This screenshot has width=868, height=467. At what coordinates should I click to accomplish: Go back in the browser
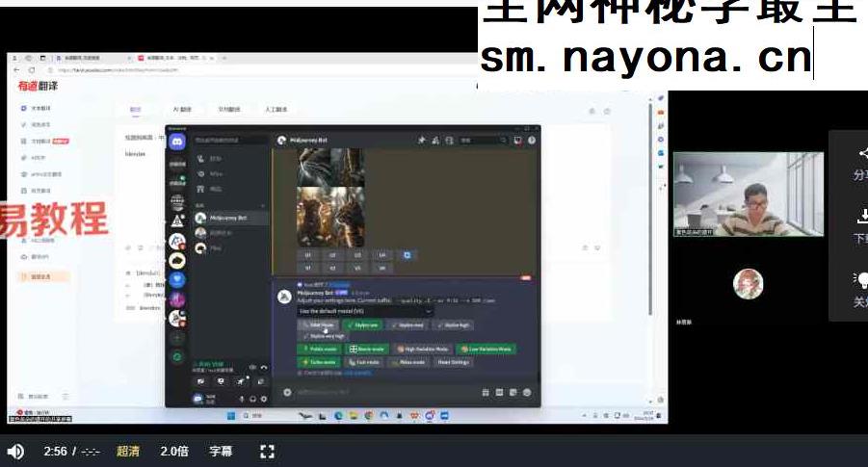16,70
